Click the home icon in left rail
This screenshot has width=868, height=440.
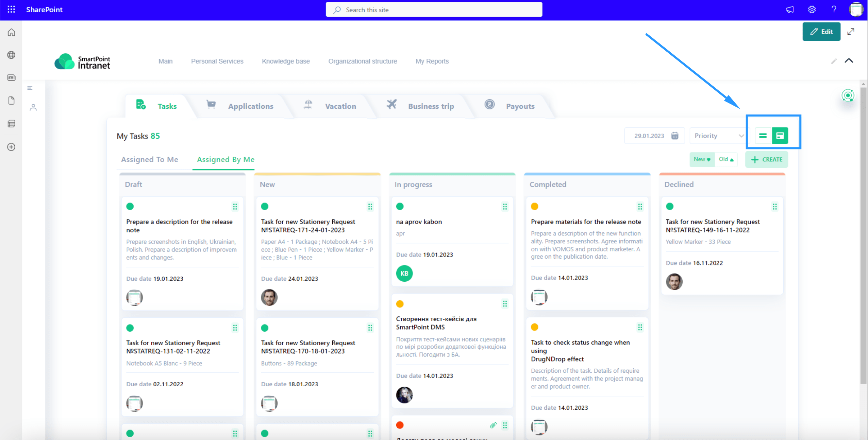tap(11, 32)
